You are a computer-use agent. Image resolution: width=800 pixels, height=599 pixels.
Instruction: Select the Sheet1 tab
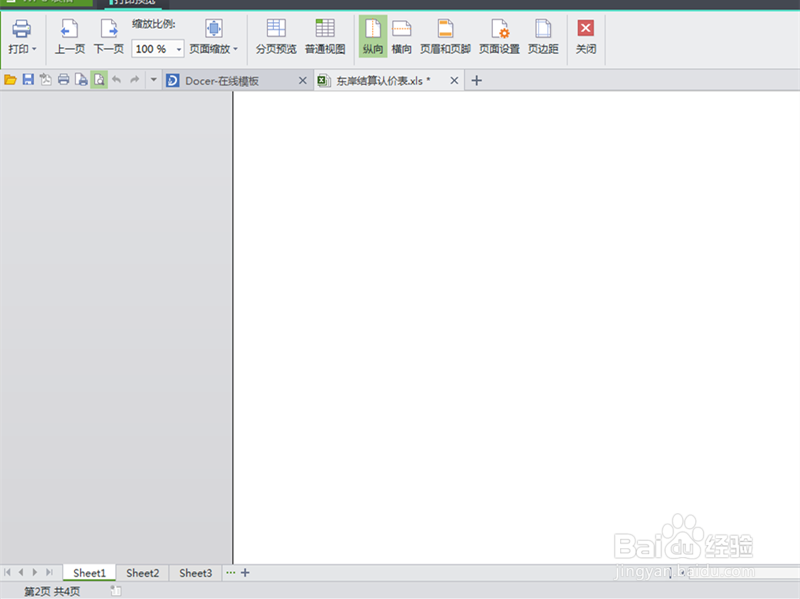pyautogui.click(x=89, y=573)
